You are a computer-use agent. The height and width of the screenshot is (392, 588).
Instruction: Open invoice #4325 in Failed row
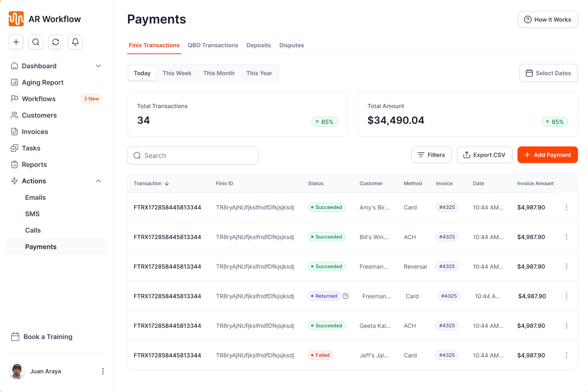point(447,355)
